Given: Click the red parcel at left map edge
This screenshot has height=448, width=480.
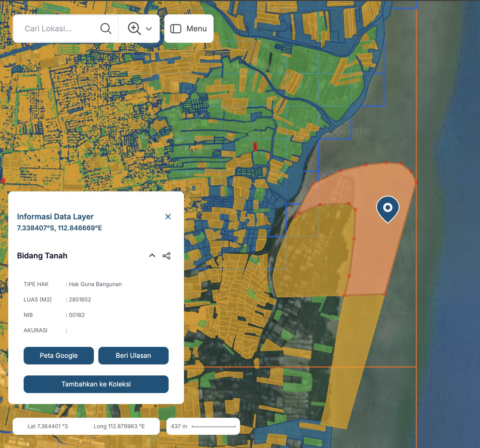Looking at the screenshot, I should (x=3, y=181).
